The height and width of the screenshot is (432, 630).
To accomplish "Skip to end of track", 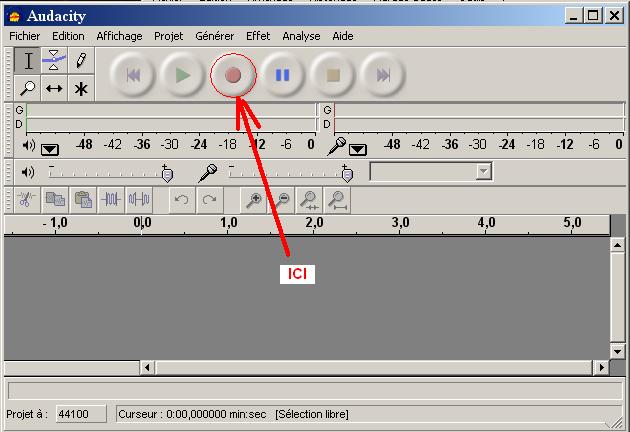I will pyautogui.click(x=382, y=75).
